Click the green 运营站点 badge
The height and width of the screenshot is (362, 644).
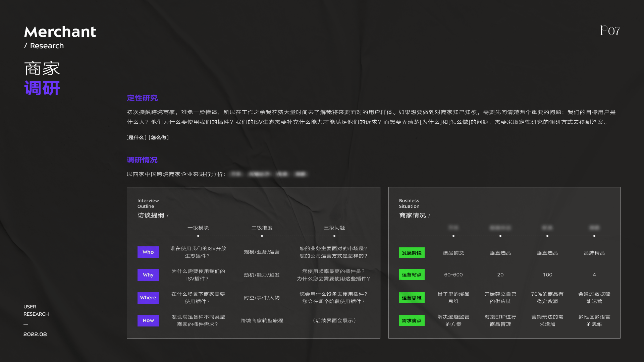(412, 275)
